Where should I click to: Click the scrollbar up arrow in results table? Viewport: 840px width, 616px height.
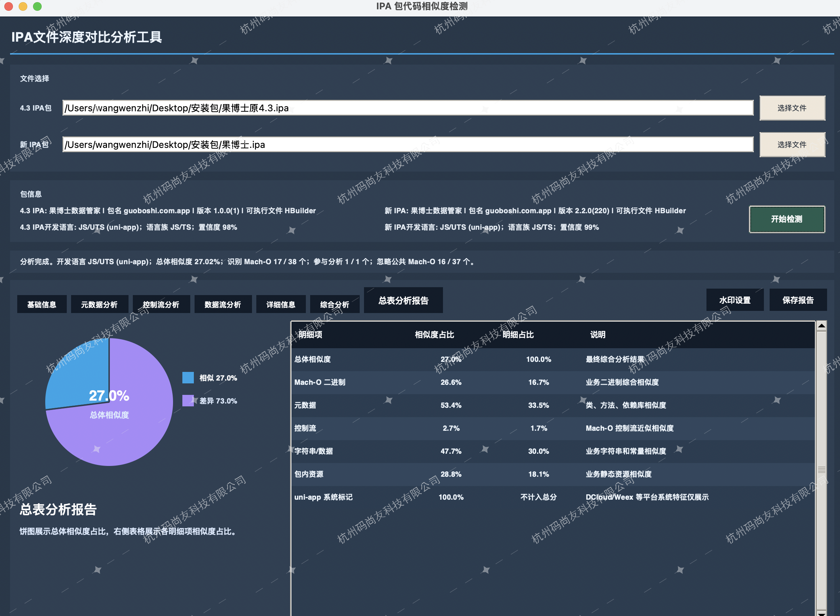pyautogui.click(x=821, y=326)
